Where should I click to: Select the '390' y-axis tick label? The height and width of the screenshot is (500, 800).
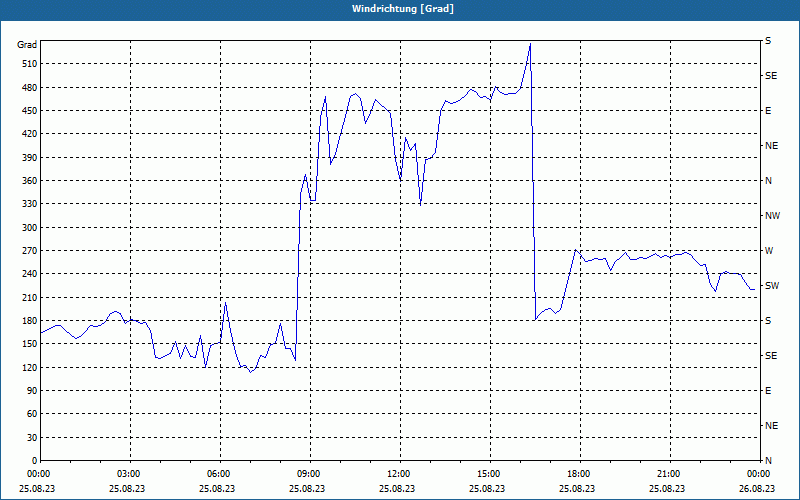point(30,158)
